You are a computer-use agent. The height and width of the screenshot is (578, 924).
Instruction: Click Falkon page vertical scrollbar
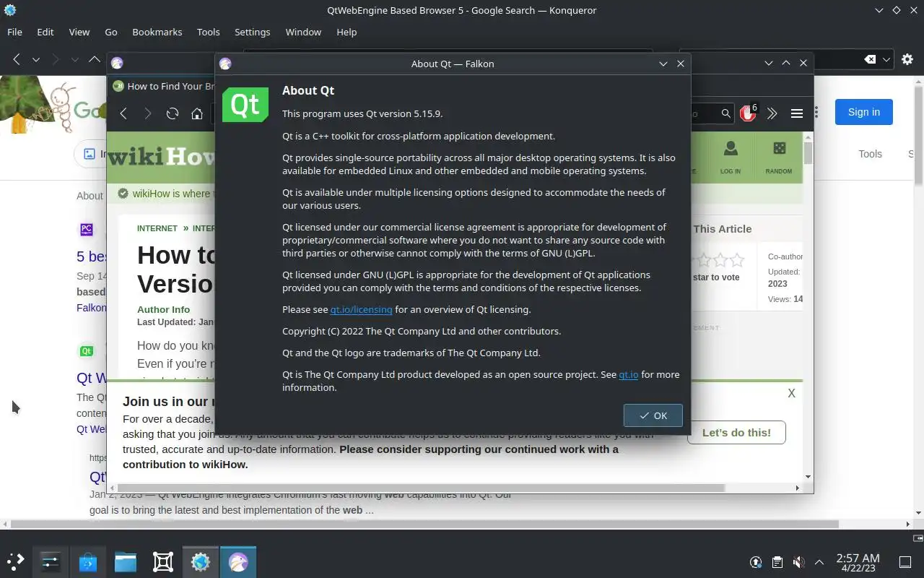click(x=808, y=153)
